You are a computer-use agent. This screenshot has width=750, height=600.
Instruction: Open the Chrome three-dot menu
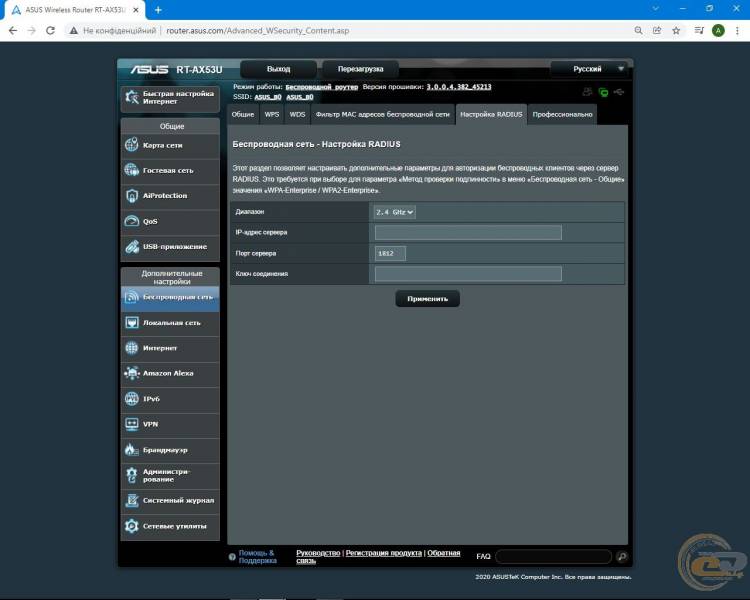(x=737, y=31)
